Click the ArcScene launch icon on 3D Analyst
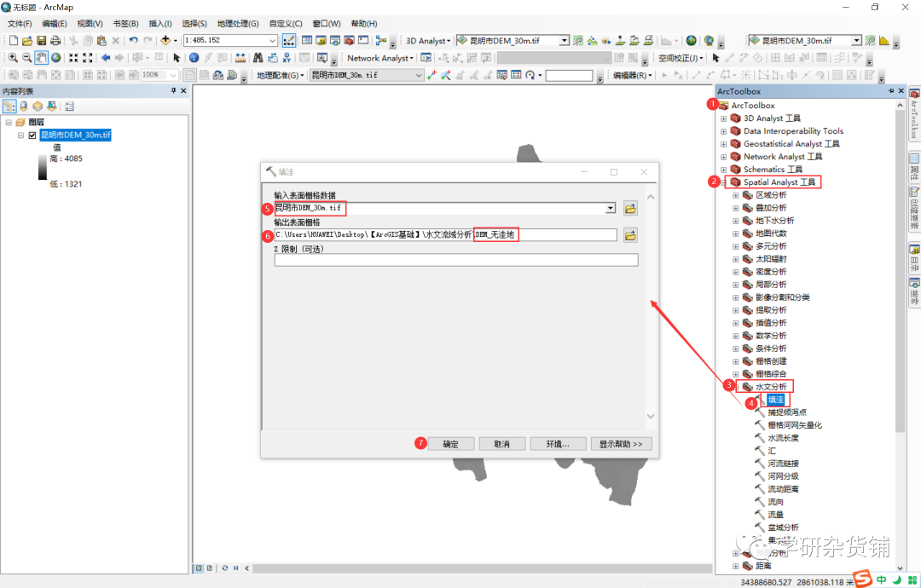The image size is (921, 588). click(x=692, y=41)
